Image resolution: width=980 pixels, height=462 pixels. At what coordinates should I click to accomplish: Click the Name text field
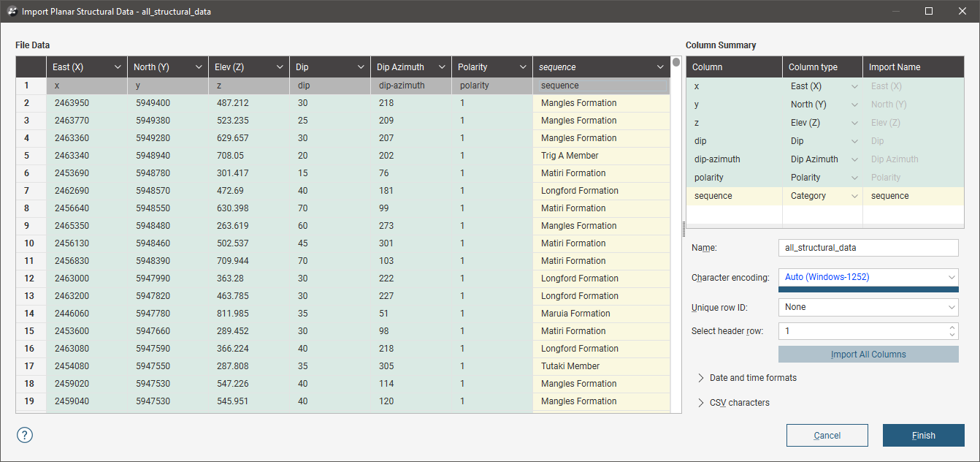868,248
